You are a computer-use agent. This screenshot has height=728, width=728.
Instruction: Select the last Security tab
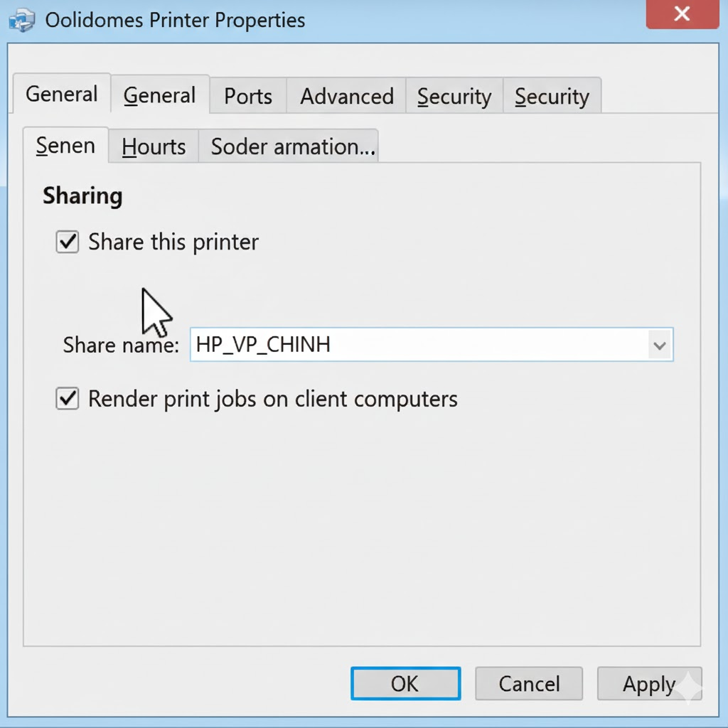tap(552, 97)
